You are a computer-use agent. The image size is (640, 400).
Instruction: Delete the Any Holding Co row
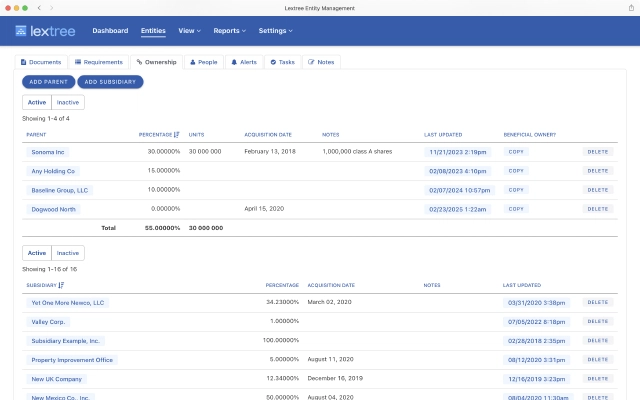click(598, 171)
